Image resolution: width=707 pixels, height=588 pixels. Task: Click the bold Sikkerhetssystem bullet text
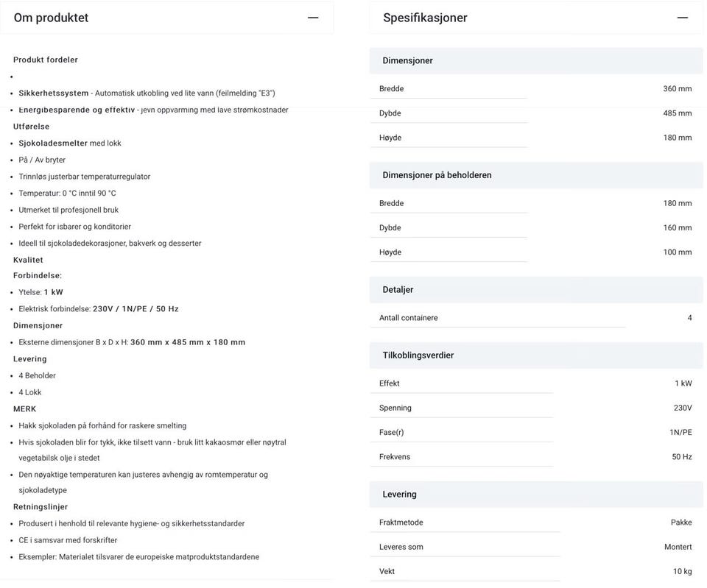54,93
